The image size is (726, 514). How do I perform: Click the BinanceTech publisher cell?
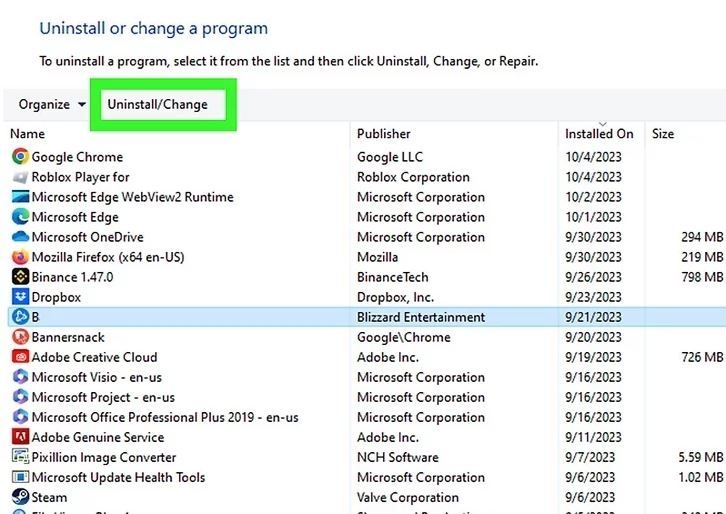click(x=393, y=277)
